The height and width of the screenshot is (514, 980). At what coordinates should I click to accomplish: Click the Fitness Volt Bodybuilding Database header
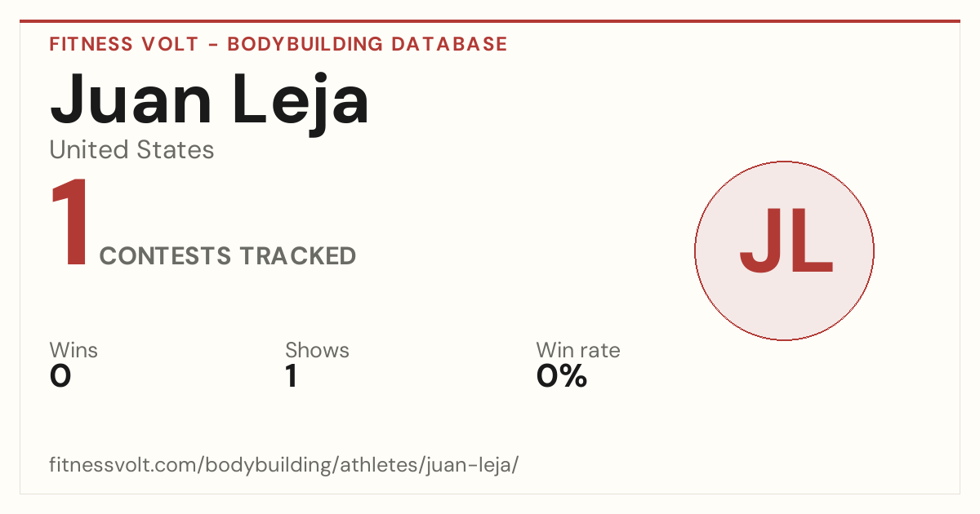coord(278,44)
